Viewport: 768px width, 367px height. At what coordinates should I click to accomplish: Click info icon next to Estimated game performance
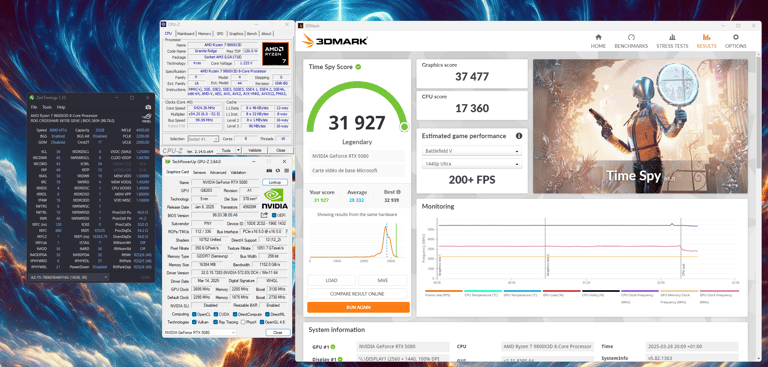tap(519, 136)
